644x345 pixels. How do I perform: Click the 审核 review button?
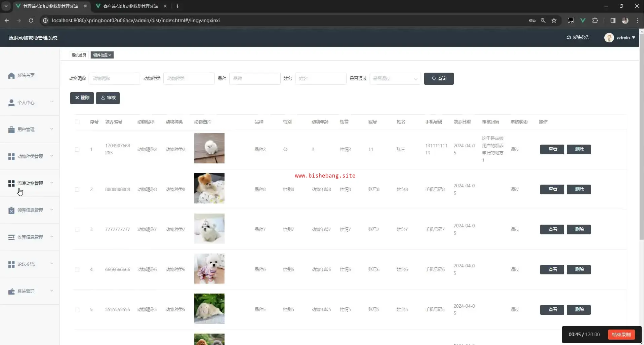click(108, 98)
